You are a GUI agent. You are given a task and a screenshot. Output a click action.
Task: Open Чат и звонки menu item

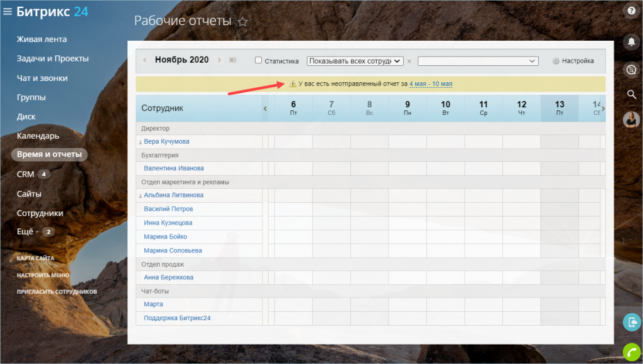[x=42, y=78]
